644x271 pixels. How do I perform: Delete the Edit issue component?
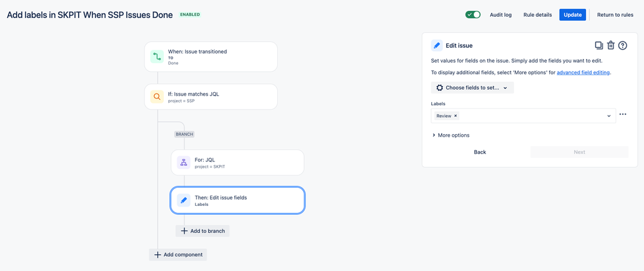click(x=610, y=45)
